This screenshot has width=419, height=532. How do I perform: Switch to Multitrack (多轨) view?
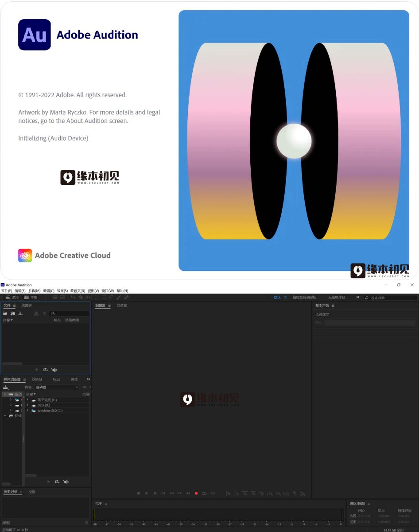pyautogui.click(x=31, y=297)
